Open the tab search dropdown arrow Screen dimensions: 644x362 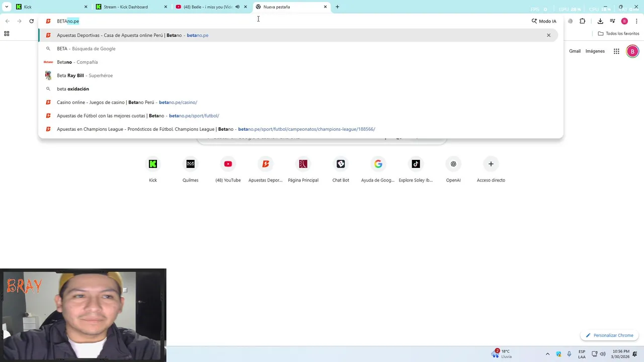pyautogui.click(x=7, y=7)
